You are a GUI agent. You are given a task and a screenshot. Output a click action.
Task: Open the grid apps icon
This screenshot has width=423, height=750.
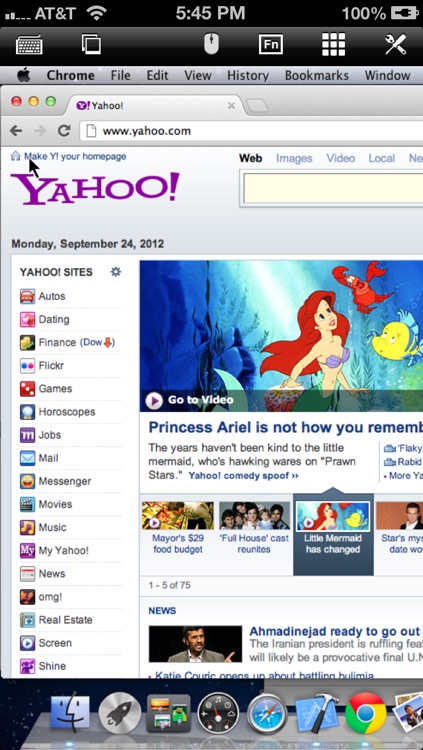coord(333,44)
